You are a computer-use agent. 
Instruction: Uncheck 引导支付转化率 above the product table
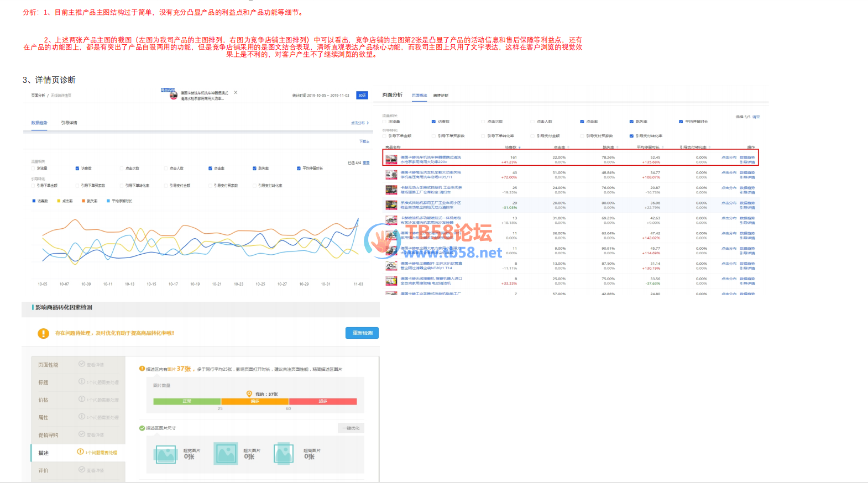tap(631, 136)
